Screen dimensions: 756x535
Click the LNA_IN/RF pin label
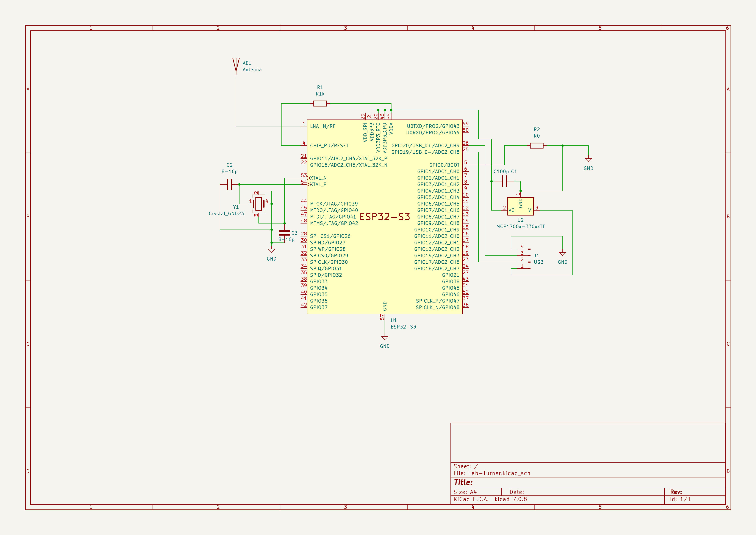click(x=322, y=126)
